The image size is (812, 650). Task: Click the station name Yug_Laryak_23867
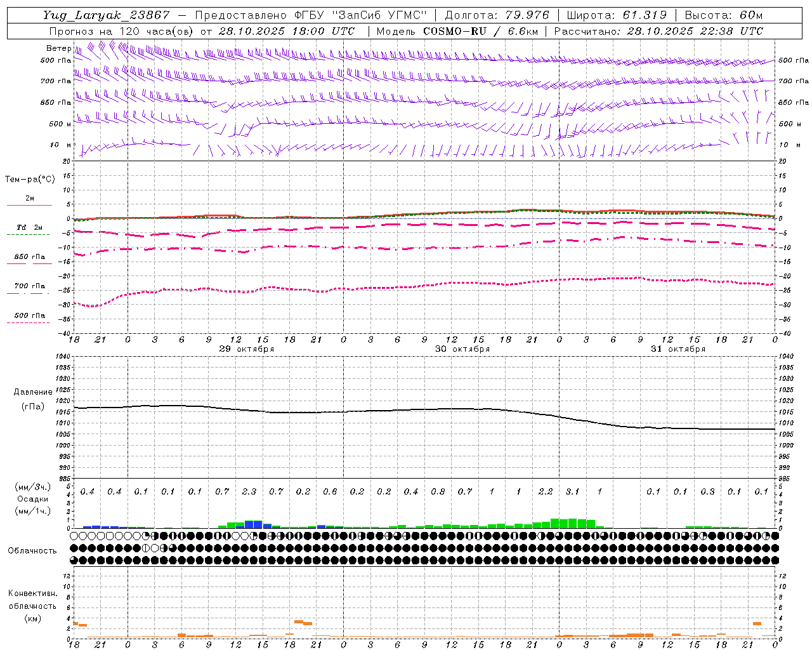107,15
